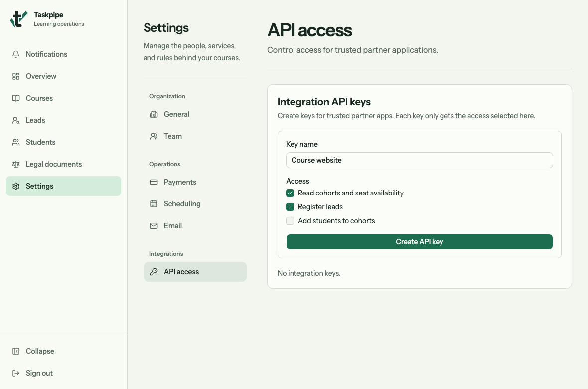Uncheck Read cohorts and seat availability
This screenshot has width=588, height=389.
[x=290, y=193]
